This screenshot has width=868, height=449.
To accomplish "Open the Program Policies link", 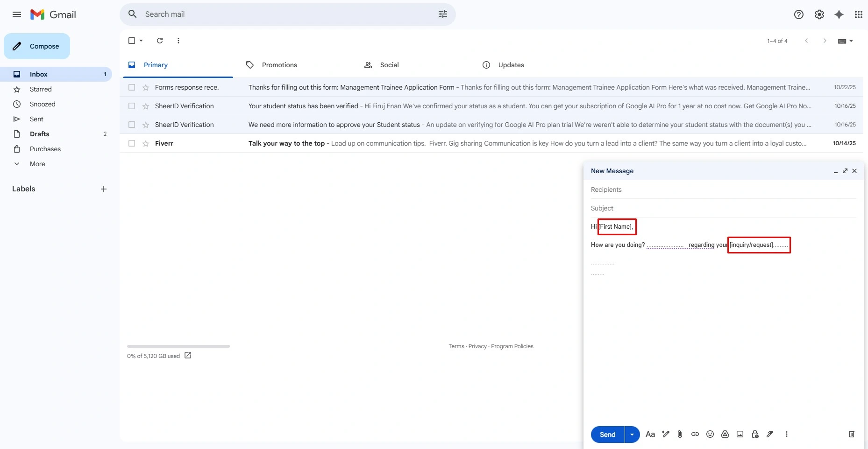I will coord(512,346).
